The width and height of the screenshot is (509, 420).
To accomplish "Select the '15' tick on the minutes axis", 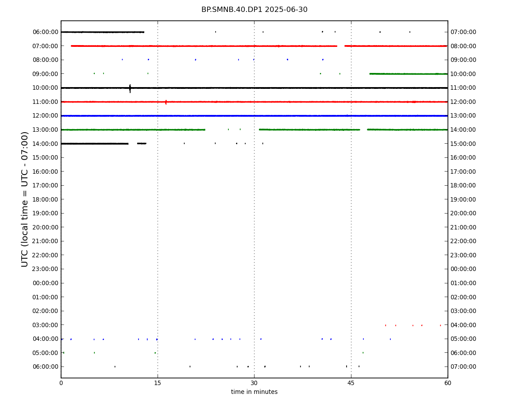I will tap(158, 383).
